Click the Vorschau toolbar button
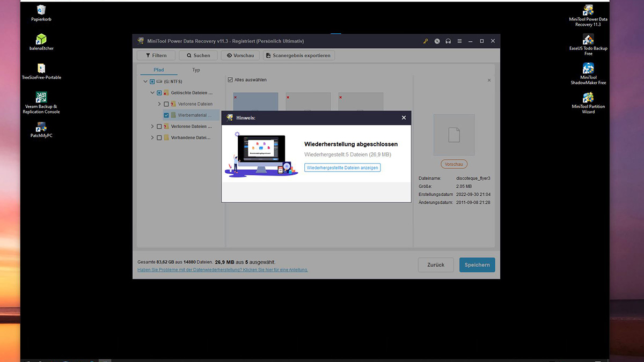644x362 pixels. coord(240,55)
